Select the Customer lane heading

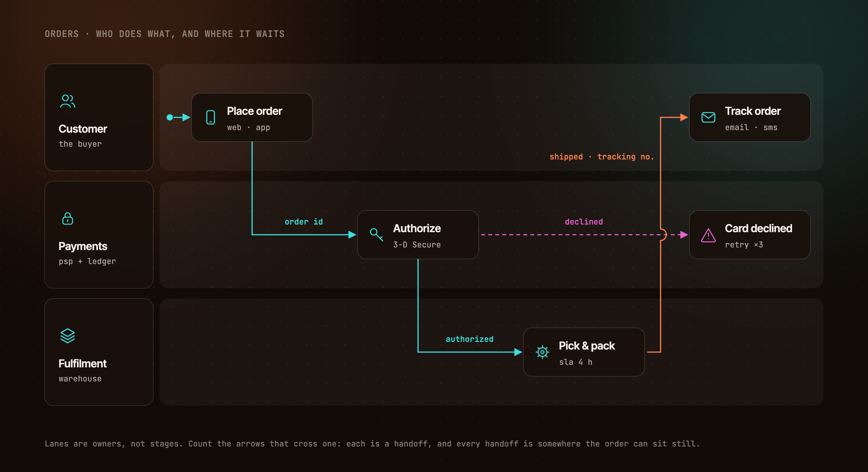[x=83, y=129]
